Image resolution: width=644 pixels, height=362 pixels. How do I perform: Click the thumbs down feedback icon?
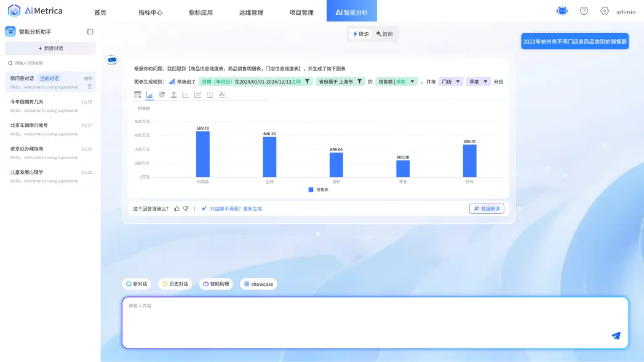pyautogui.click(x=186, y=208)
